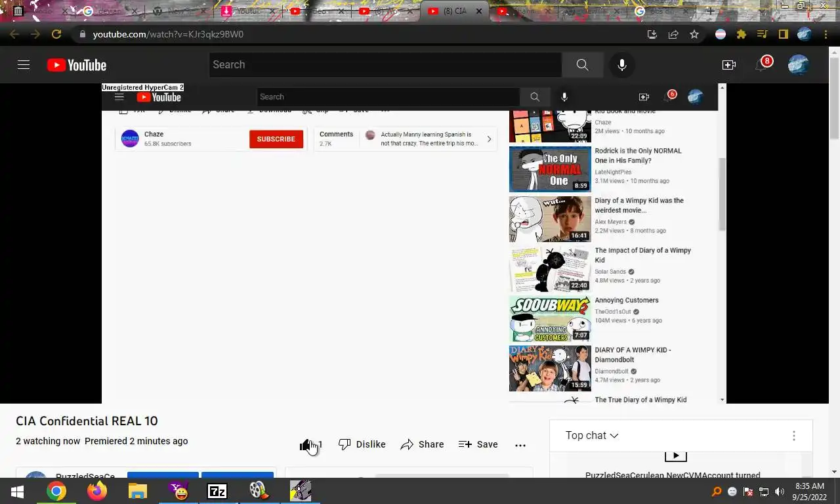Expand the Top chat dropdown
Viewport: 840px width, 504px height.
coord(592,435)
